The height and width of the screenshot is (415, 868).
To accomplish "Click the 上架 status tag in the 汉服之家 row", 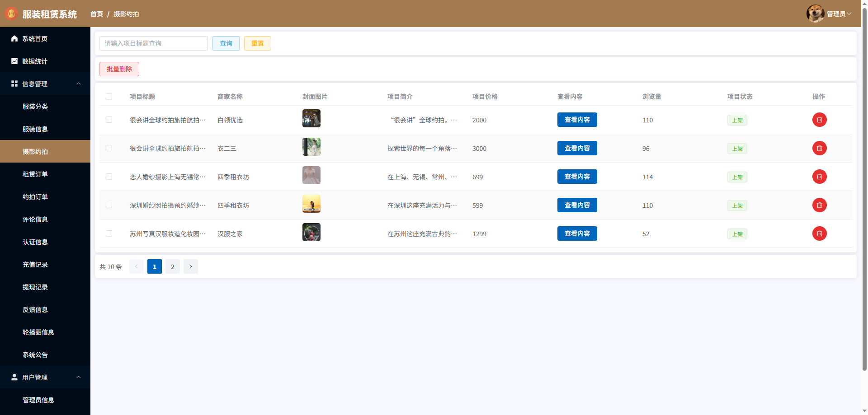I will pos(737,234).
